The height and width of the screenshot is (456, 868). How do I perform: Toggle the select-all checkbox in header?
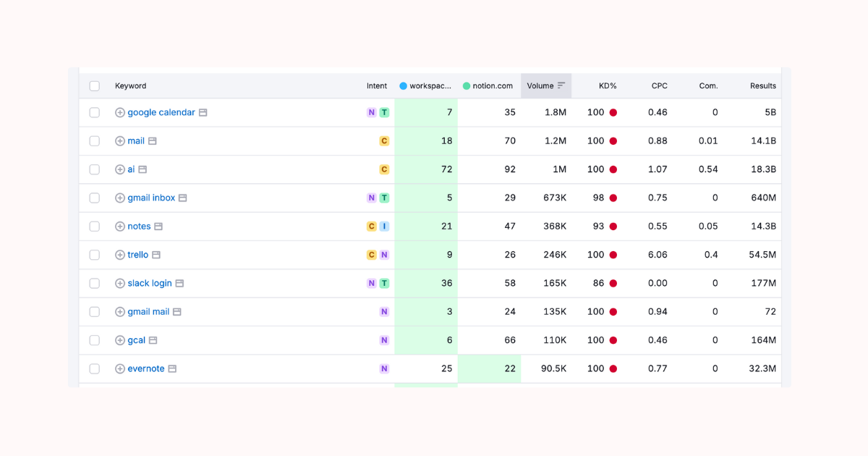coord(95,86)
